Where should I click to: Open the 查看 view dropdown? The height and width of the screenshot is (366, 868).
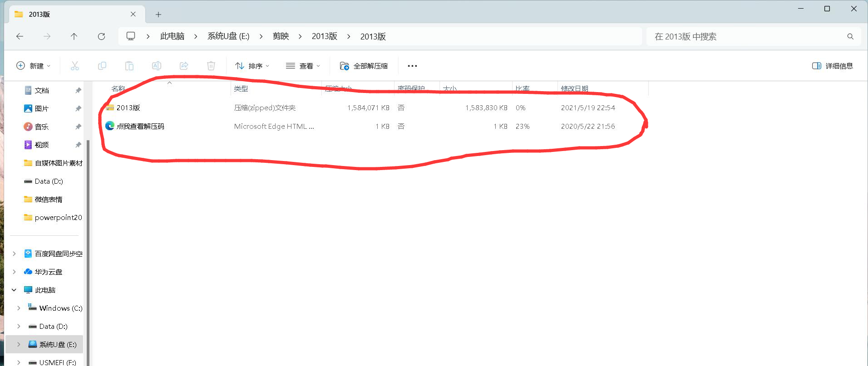pyautogui.click(x=303, y=66)
